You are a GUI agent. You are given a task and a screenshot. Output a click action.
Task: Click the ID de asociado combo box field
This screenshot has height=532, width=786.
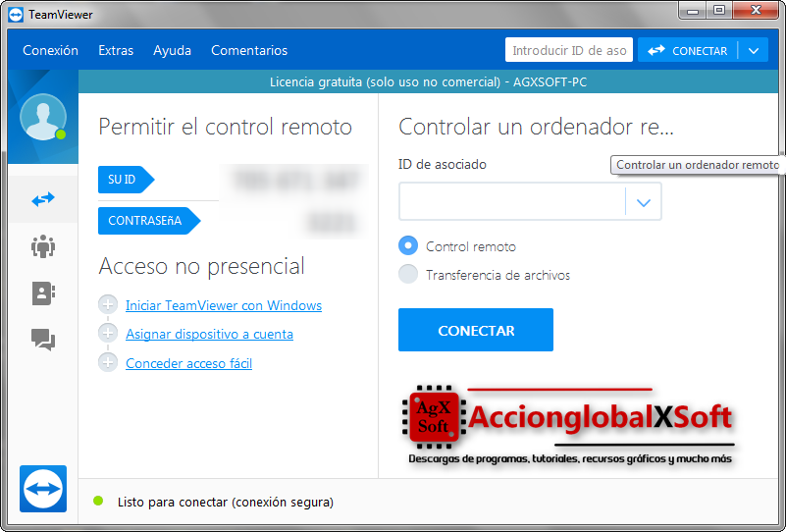pyautogui.click(x=530, y=201)
